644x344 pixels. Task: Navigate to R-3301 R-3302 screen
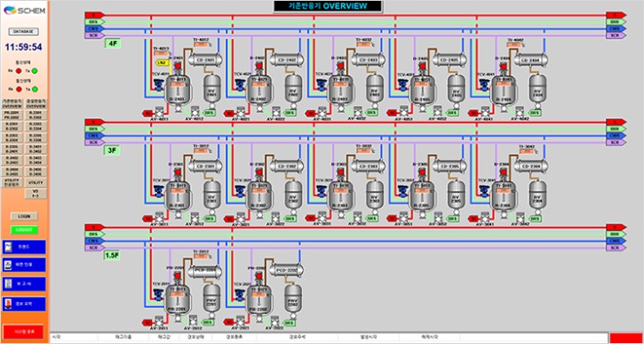[36, 115]
